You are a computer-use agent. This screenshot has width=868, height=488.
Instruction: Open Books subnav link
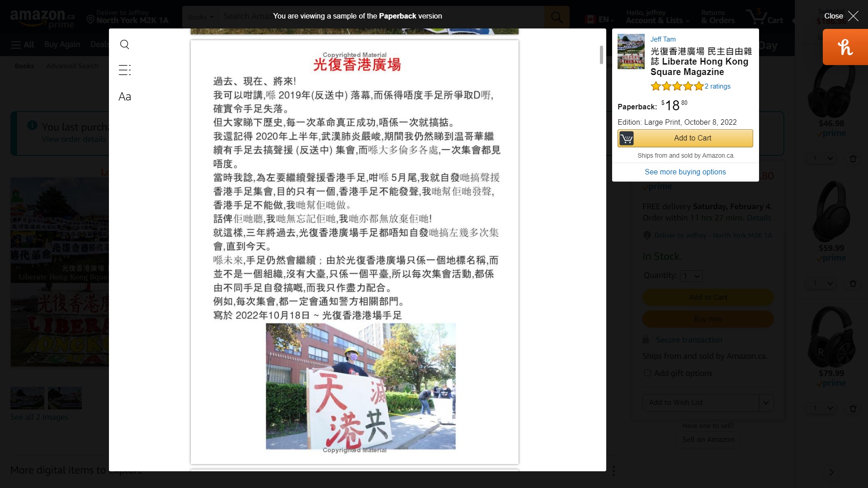24,66
